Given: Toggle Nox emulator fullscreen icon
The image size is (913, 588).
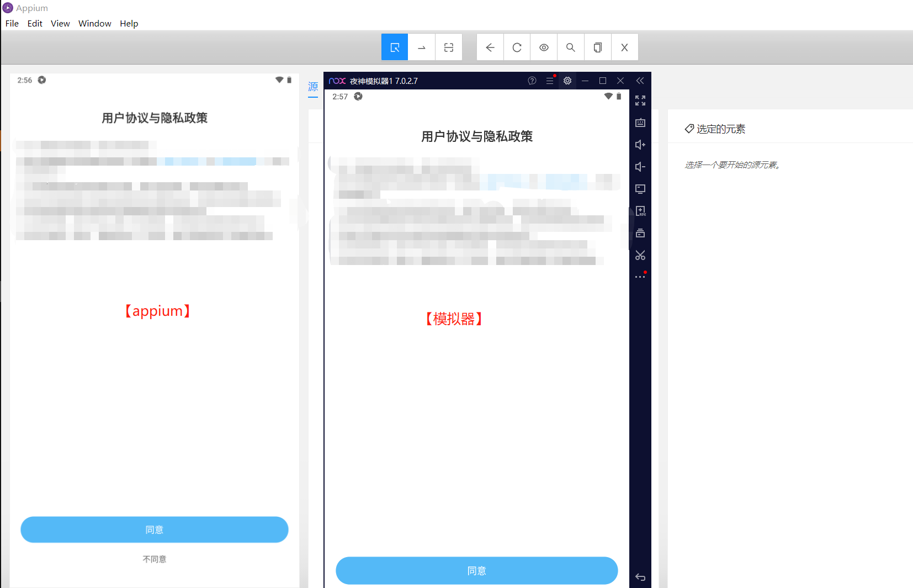Looking at the screenshot, I should [640, 100].
